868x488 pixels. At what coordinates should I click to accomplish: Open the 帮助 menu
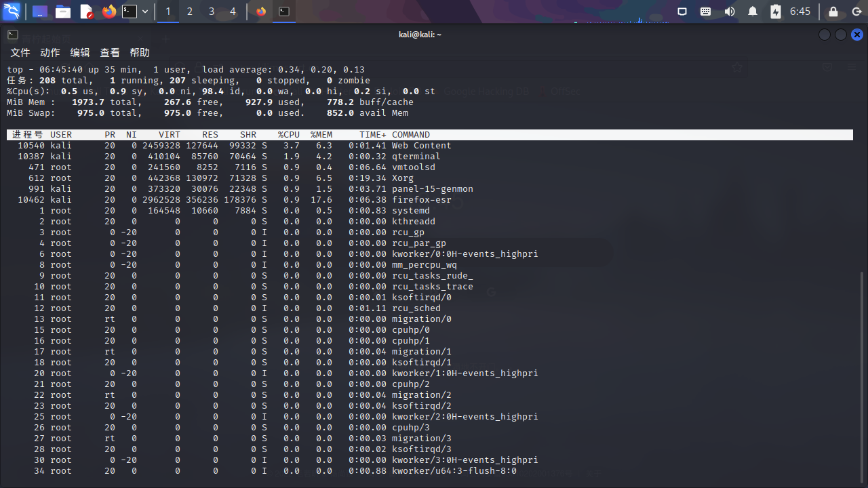[140, 52]
